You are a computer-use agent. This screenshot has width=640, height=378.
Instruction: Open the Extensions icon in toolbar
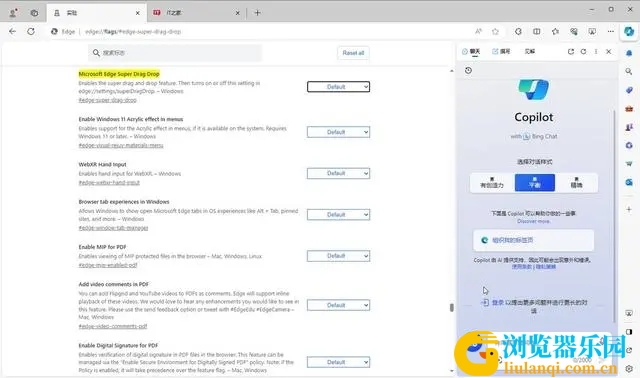518,31
